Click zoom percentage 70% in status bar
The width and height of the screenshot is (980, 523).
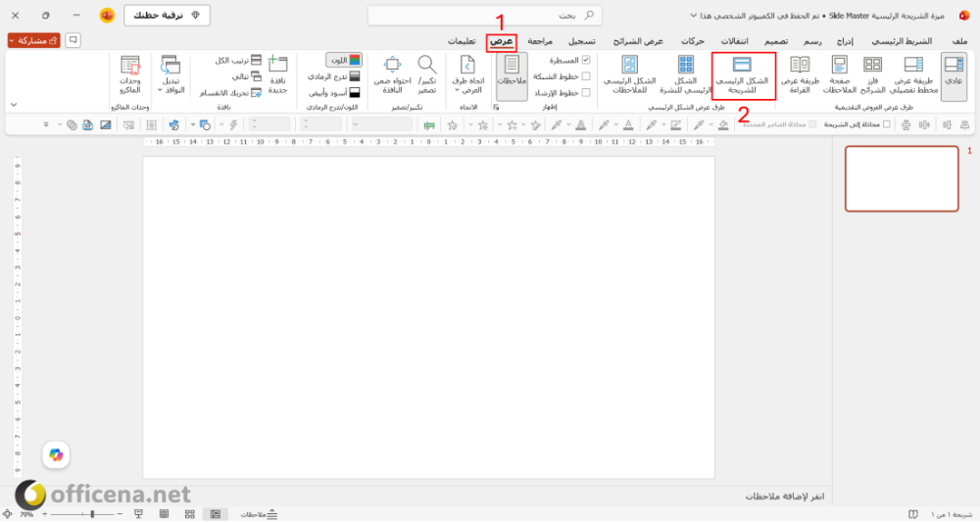26,514
